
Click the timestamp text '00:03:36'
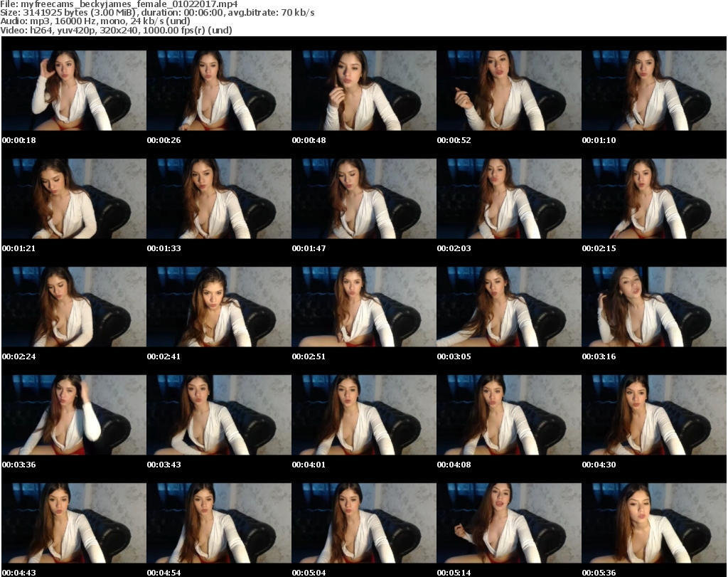point(19,465)
